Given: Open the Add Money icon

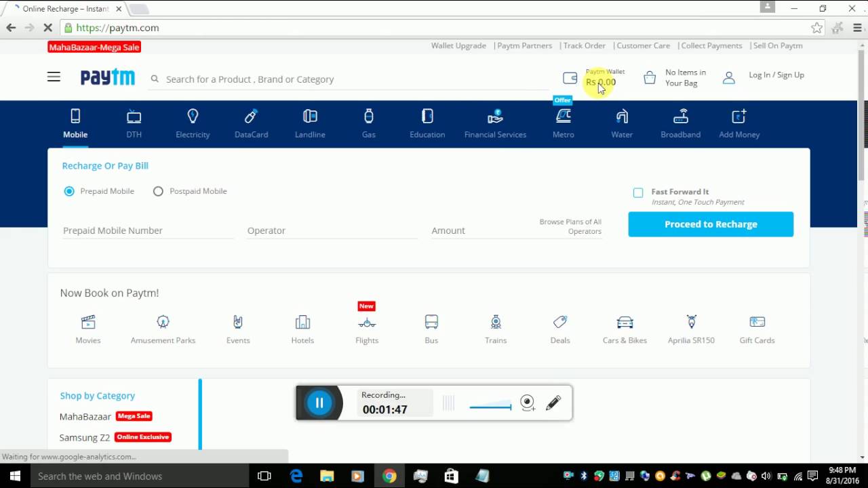Looking at the screenshot, I should click(x=739, y=116).
